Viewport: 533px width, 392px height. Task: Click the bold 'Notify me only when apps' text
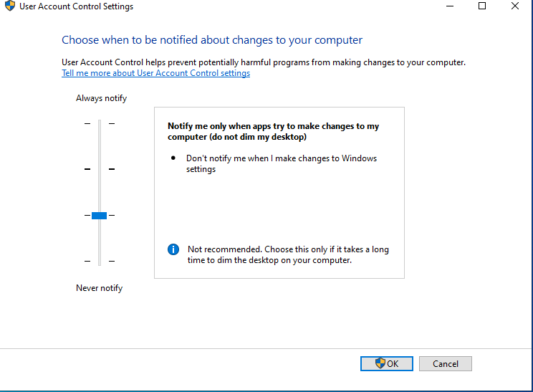273,131
